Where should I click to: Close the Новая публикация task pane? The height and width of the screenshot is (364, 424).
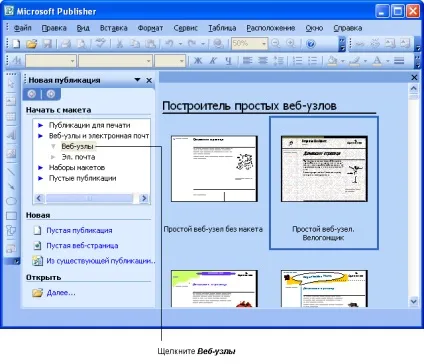[149, 80]
